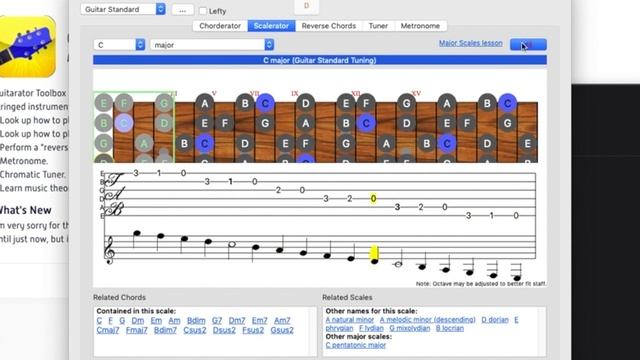
Task: Open the G mixolydian scale link
Action: tap(409, 328)
